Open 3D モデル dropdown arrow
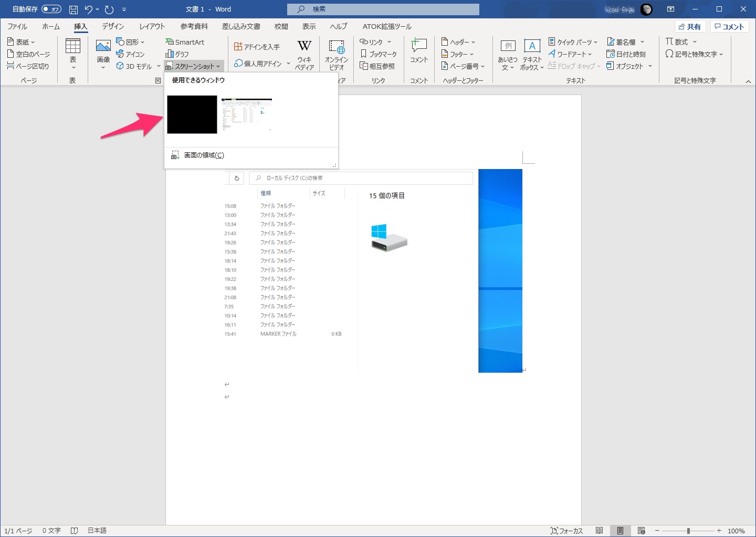The width and height of the screenshot is (756, 537). (159, 66)
